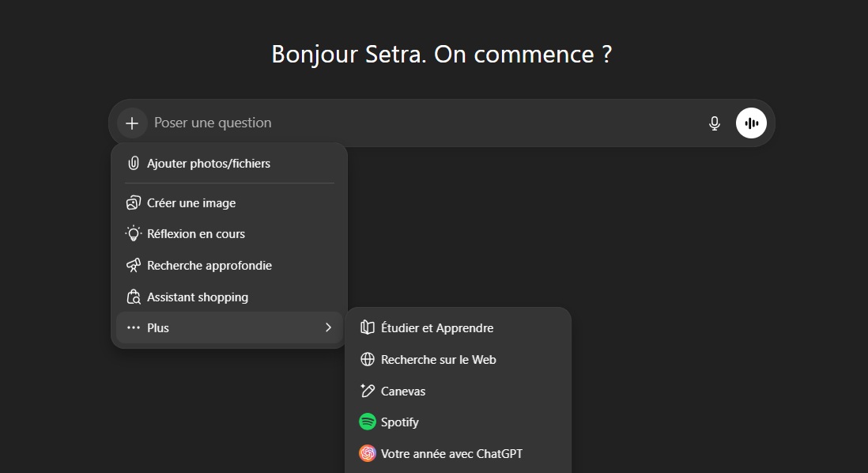This screenshot has width=868, height=473.
Task: Enable Réflexion en cours mode
Action: pyautogui.click(x=195, y=233)
